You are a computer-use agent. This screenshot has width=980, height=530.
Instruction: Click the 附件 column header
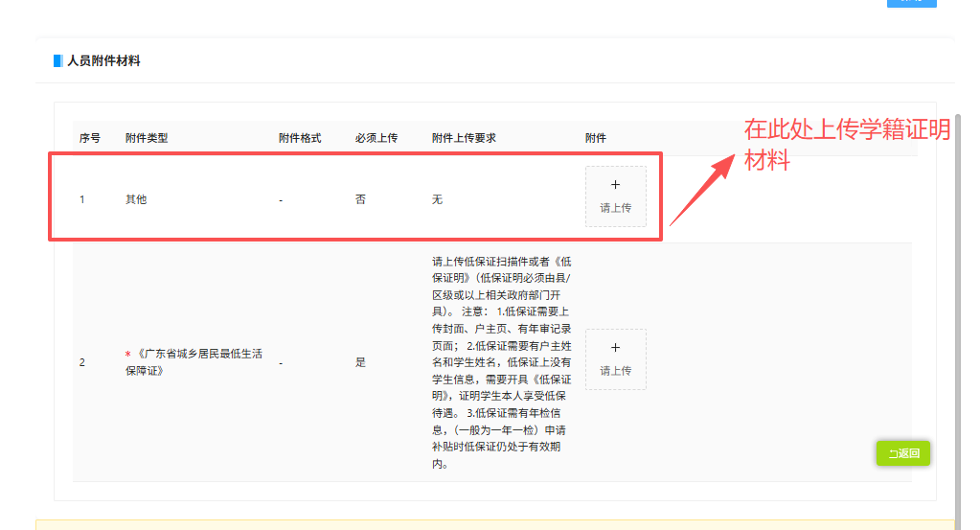(x=595, y=138)
